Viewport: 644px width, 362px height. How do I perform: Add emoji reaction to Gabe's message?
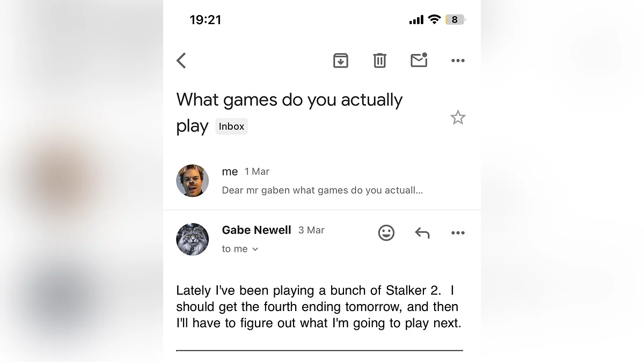pyautogui.click(x=386, y=233)
